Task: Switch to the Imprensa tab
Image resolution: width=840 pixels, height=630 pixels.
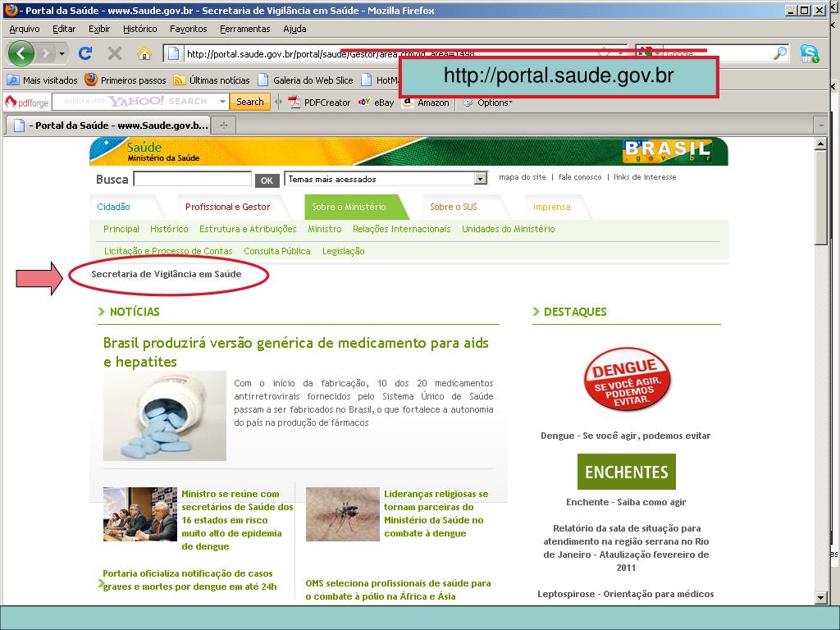Action: point(552,207)
